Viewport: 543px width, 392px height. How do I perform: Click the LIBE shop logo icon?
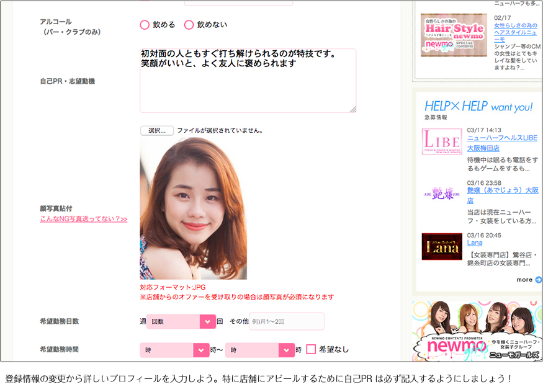click(x=442, y=141)
